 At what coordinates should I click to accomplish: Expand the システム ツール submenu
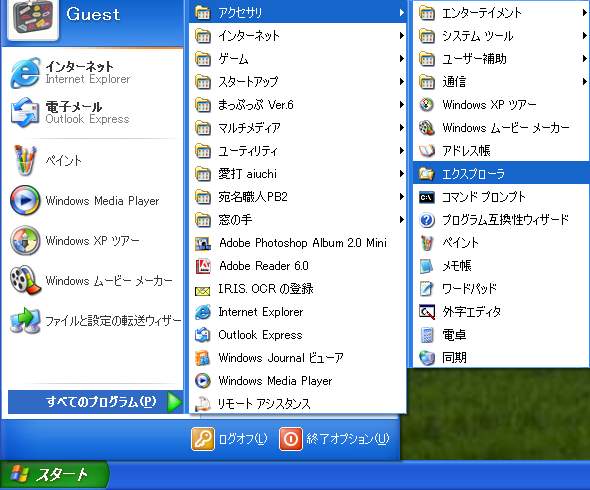500,36
